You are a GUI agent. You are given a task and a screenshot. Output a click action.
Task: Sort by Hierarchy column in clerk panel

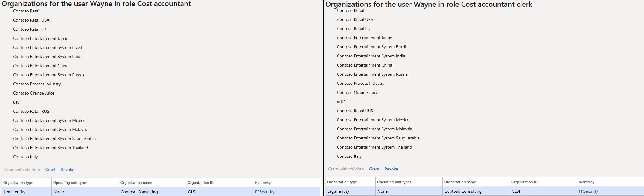click(x=610, y=182)
